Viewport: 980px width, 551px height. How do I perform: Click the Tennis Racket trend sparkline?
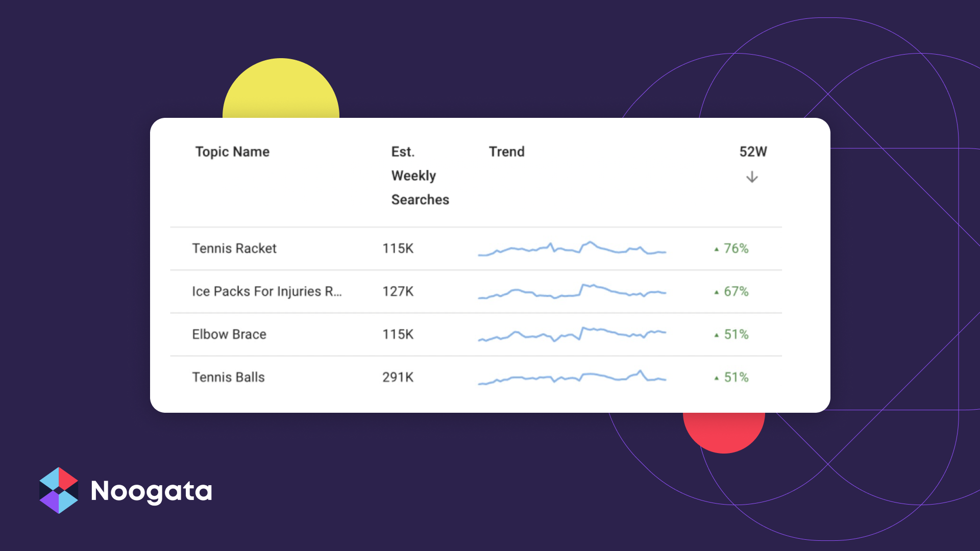tap(572, 248)
